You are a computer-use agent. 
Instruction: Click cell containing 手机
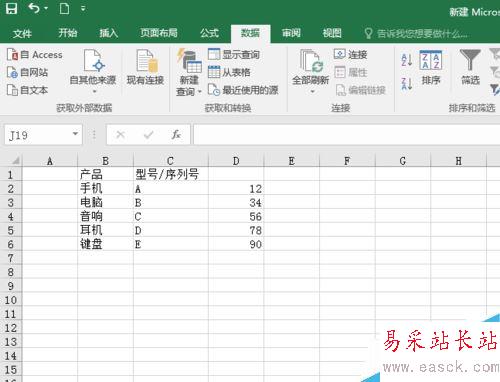click(x=105, y=188)
